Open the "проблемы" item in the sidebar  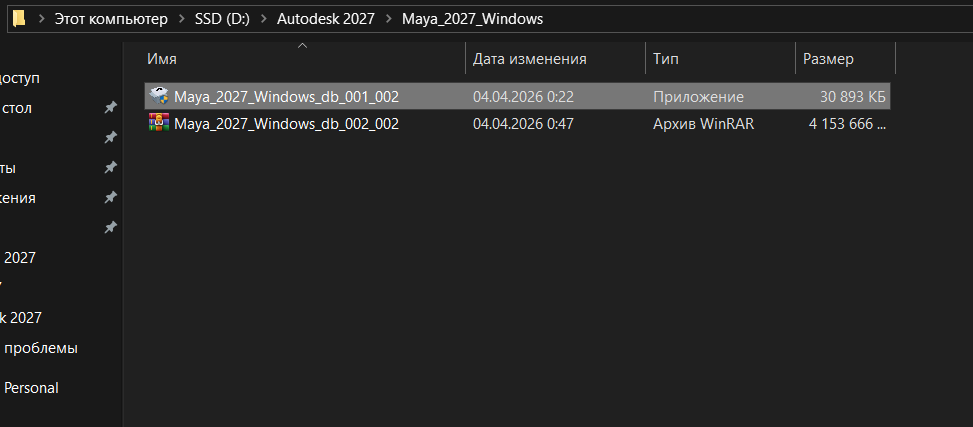click(x=40, y=348)
